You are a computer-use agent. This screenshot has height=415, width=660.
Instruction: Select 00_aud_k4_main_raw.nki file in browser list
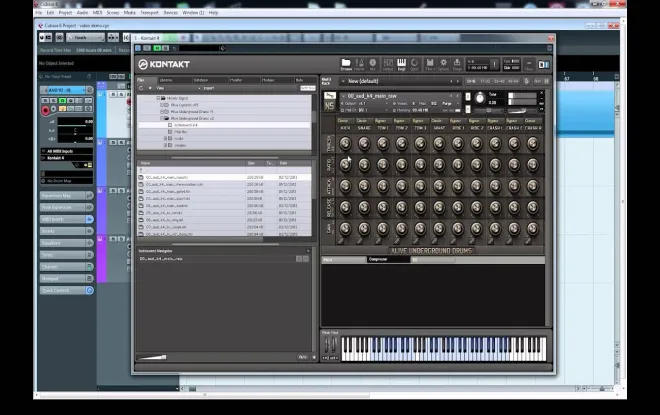tap(224, 178)
